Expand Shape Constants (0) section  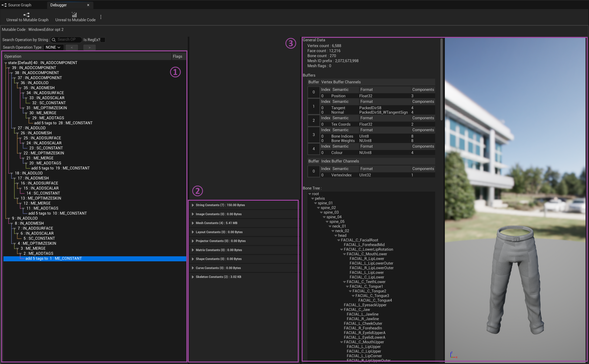193,259
